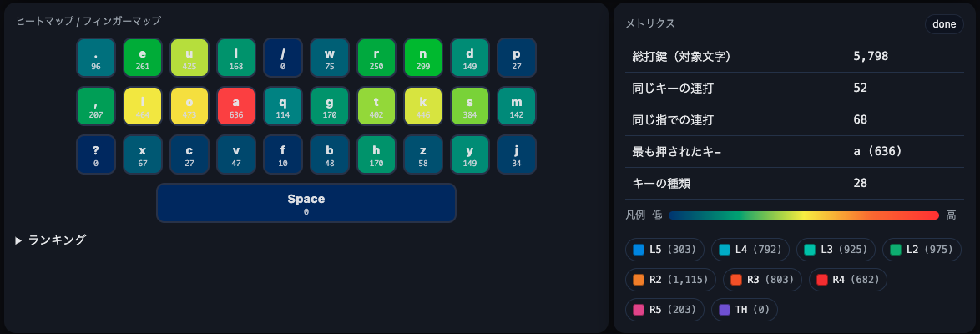Toggle the R2 finger legend chip
This screenshot has height=334, width=980.
pos(670,280)
